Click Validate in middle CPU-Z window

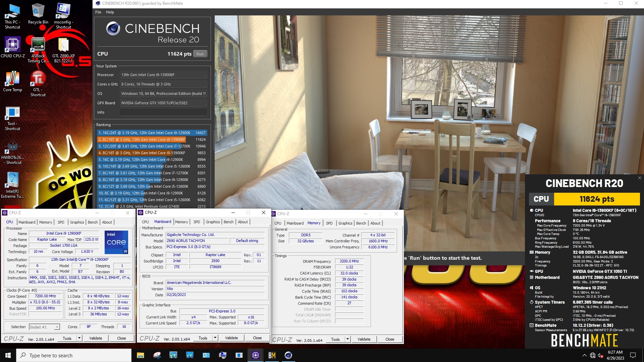[x=231, y=338]
